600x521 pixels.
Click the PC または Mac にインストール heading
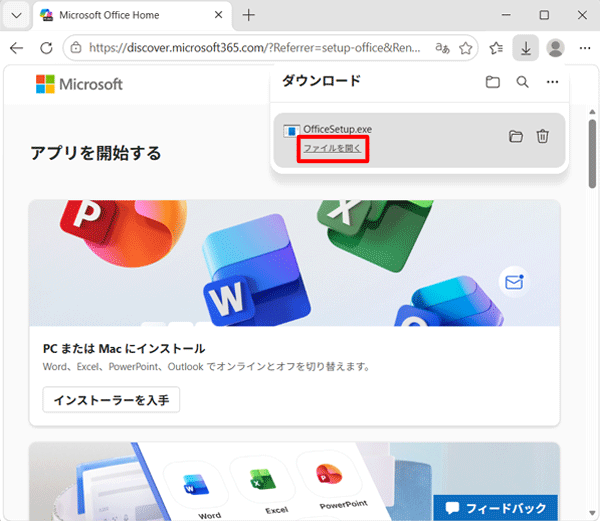(124, 348)
